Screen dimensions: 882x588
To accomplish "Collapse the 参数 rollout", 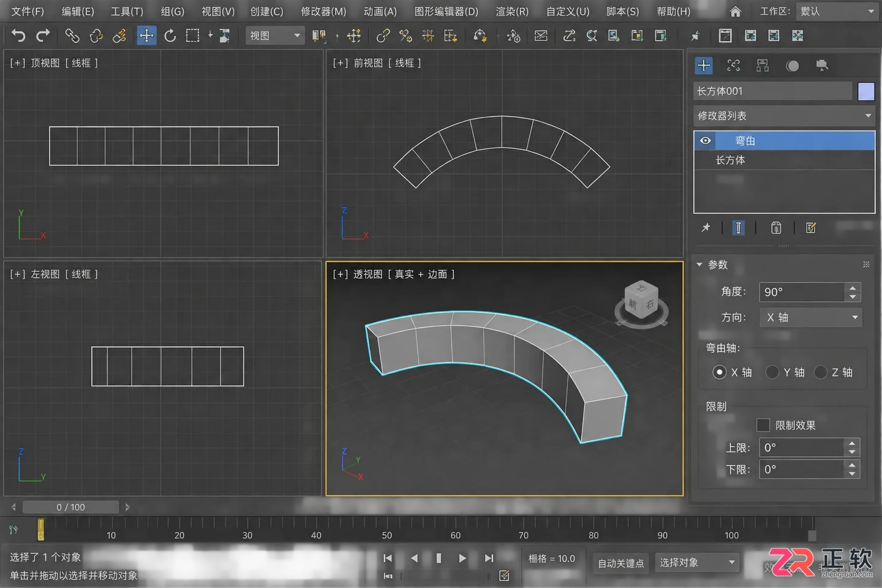I will pos(699,265).
